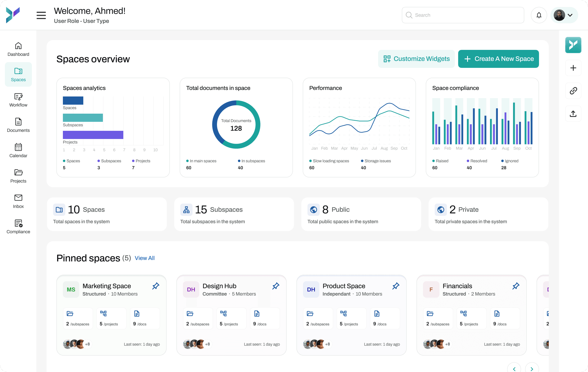Go to next pinned spaces page
This screenshot has height=372, width=588.
(x=532, y=368)
